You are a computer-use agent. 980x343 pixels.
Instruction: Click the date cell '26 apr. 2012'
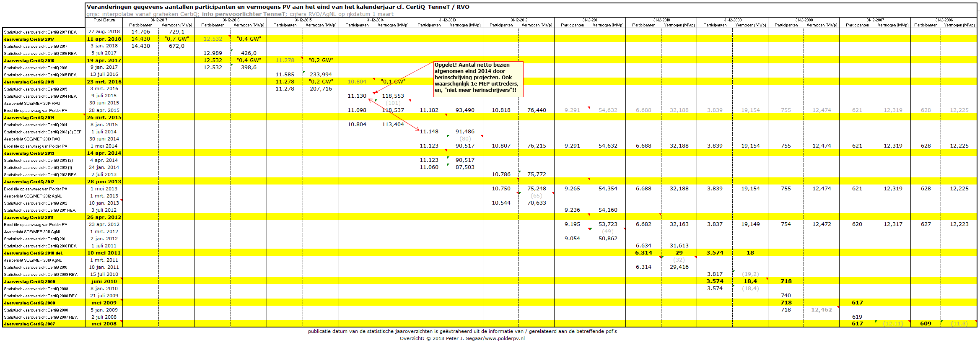[x=104, y=217]
